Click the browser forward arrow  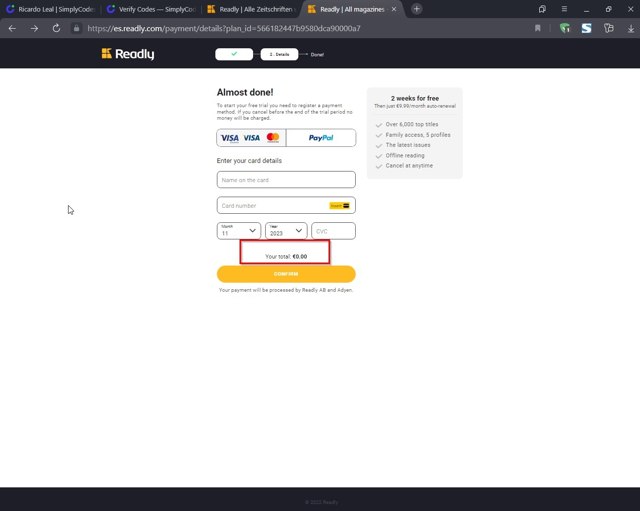click(34, 28)
